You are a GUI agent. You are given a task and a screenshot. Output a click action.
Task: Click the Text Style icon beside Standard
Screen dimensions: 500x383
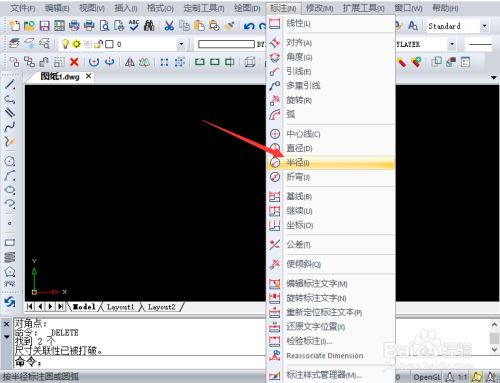(413, 26)
